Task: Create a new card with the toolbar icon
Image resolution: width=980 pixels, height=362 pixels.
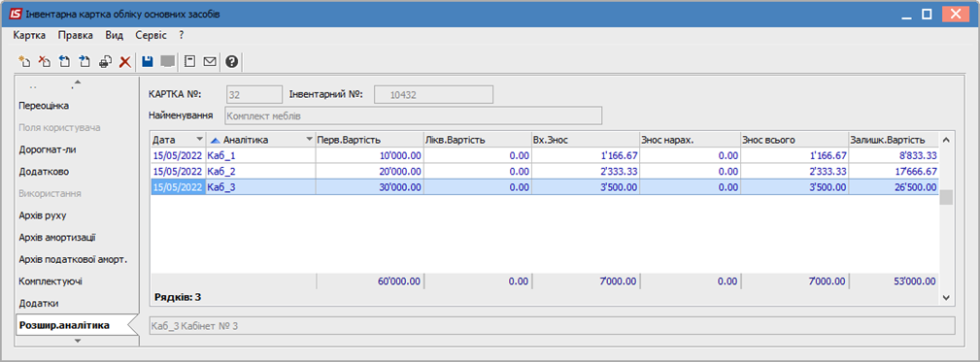Action: point(24,61)
